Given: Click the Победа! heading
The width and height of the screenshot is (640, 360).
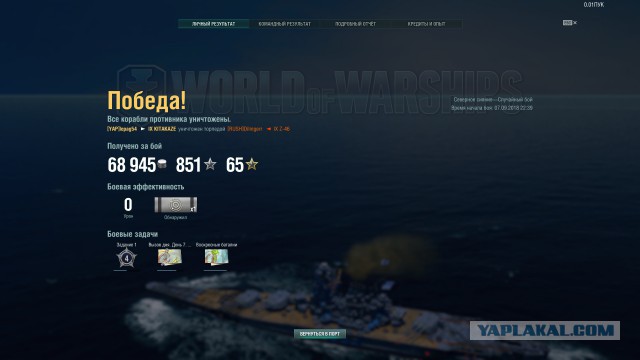Looking at the screenshot, I should [x=147, y=100].
